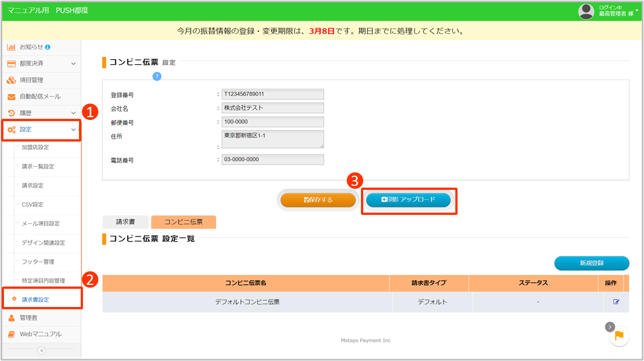
Task: Click the user avatar icon in header
Action: tap(586, 11)
